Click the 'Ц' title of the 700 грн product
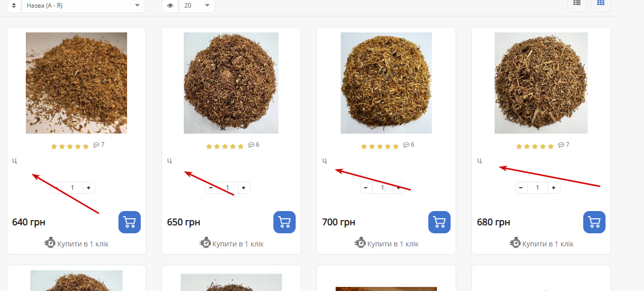The width and height of the screenshot is (644, 291). [x=325, y=161]
